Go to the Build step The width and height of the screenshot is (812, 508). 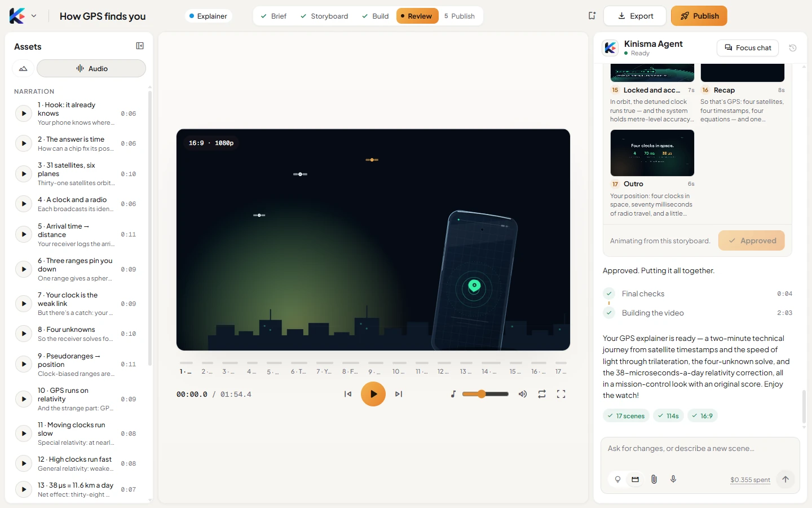[376, 16]
